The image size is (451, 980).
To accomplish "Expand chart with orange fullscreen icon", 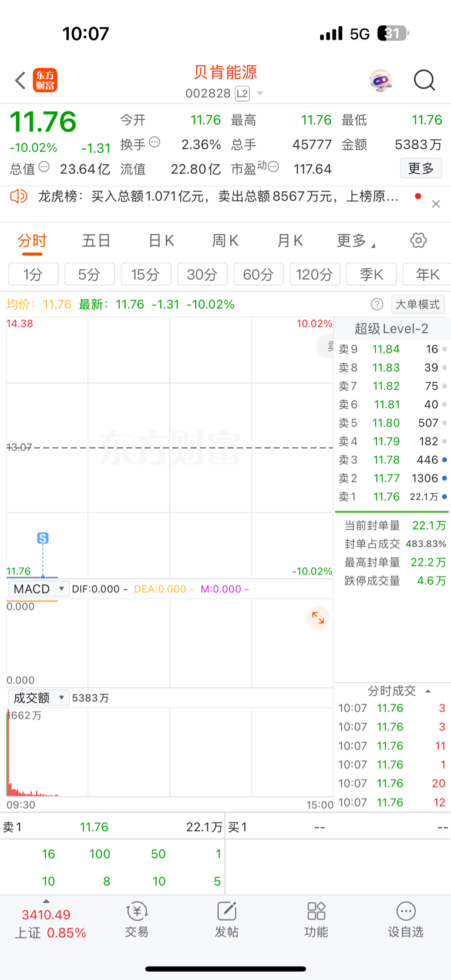I will pyautogui.click(x=318, y=618).
